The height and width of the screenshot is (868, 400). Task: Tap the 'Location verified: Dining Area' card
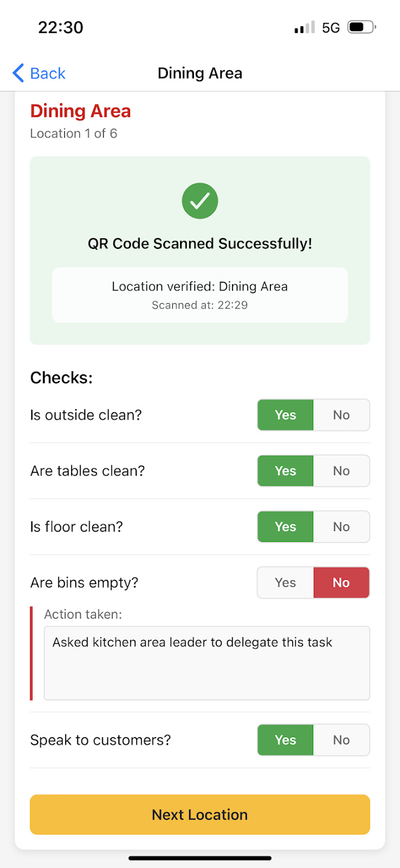coord(200,295)
